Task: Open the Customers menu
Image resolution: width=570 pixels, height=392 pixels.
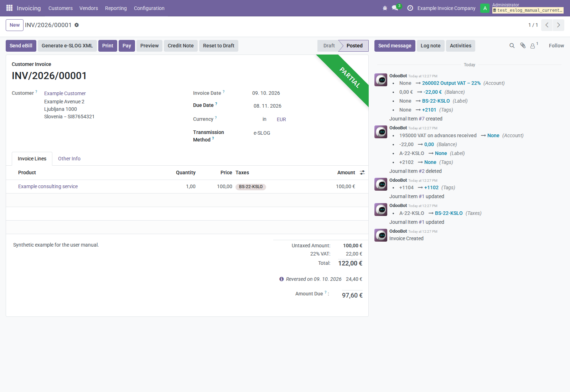Action: coord(61,8)
